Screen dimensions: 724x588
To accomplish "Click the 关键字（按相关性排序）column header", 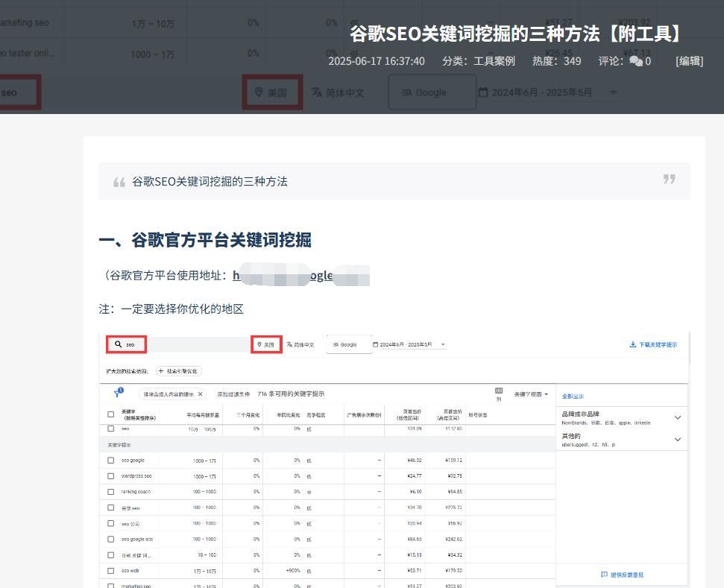I will coord(138,414).
